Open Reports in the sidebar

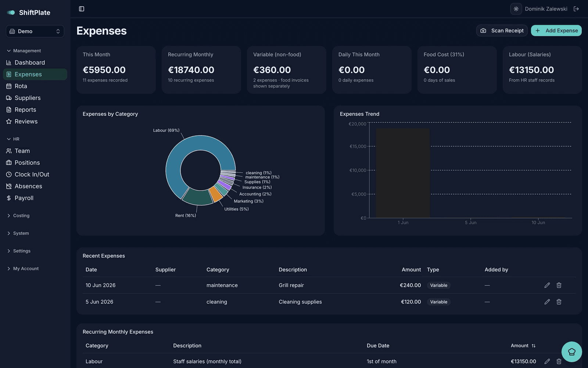tap(35, 110)
